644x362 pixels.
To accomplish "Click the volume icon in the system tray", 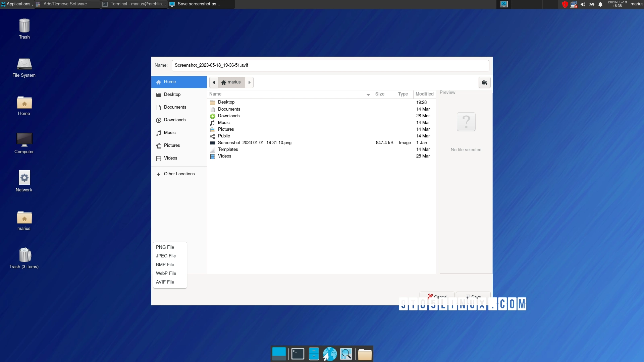I will [x=583, y=4].
